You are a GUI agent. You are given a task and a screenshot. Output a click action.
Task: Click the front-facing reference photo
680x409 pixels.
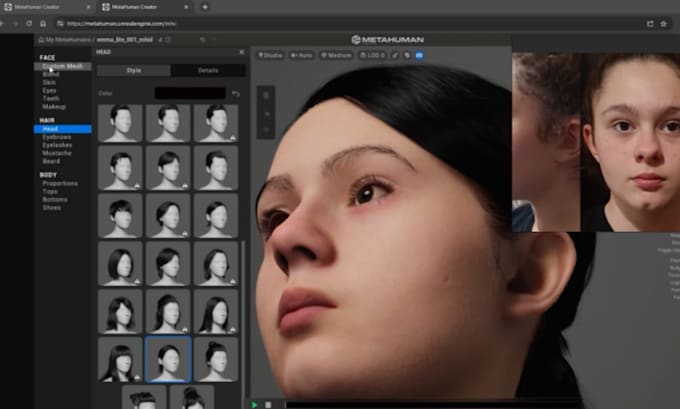coord(631,142)
